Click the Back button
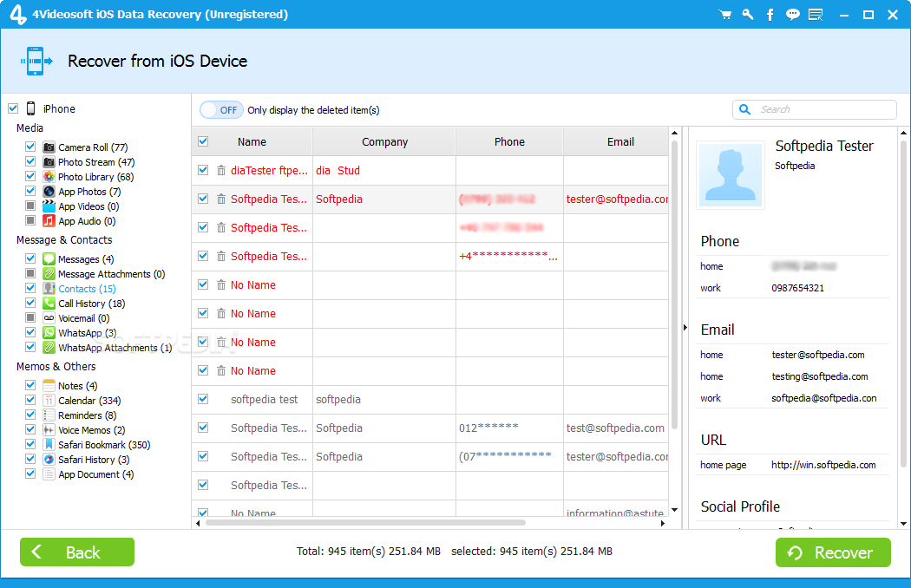Viewport: 911px width, 588px height. coord(77,552)
